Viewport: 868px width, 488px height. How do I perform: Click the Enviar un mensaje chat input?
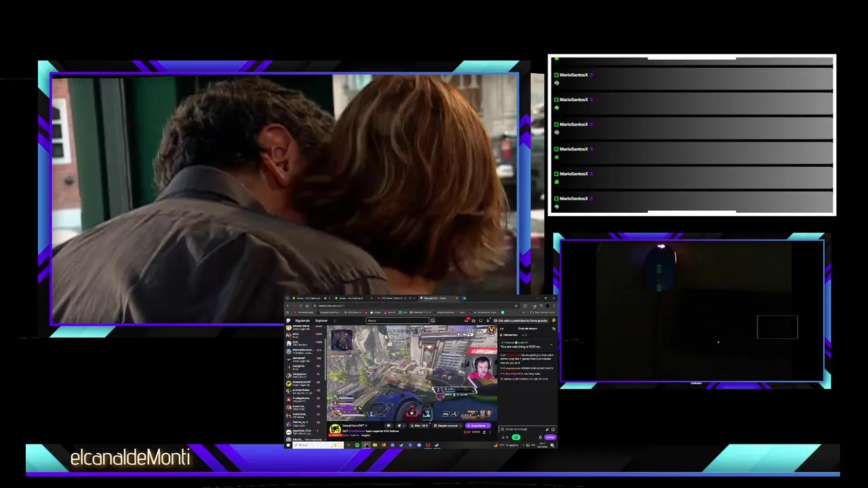click(x=528, y=429)
